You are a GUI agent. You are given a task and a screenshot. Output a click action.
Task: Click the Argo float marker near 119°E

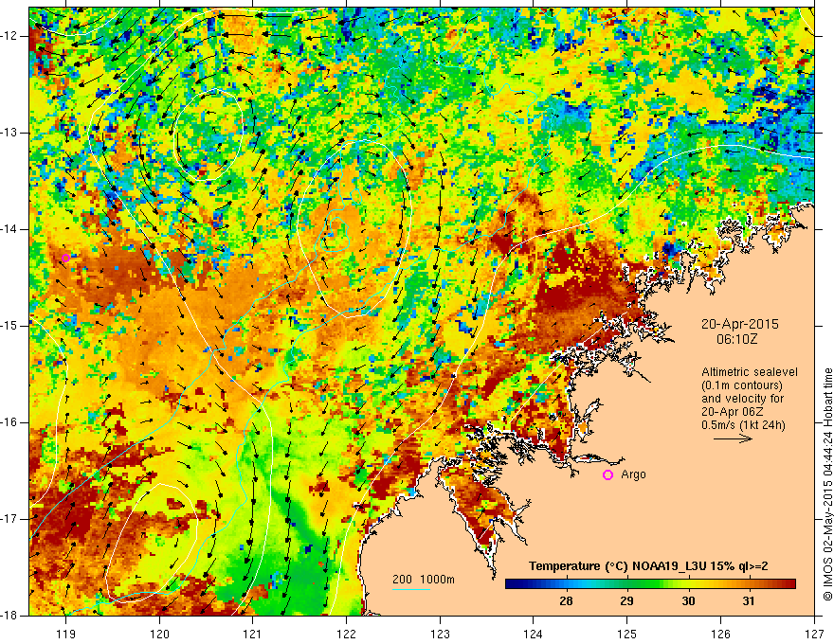pos(65,259)
